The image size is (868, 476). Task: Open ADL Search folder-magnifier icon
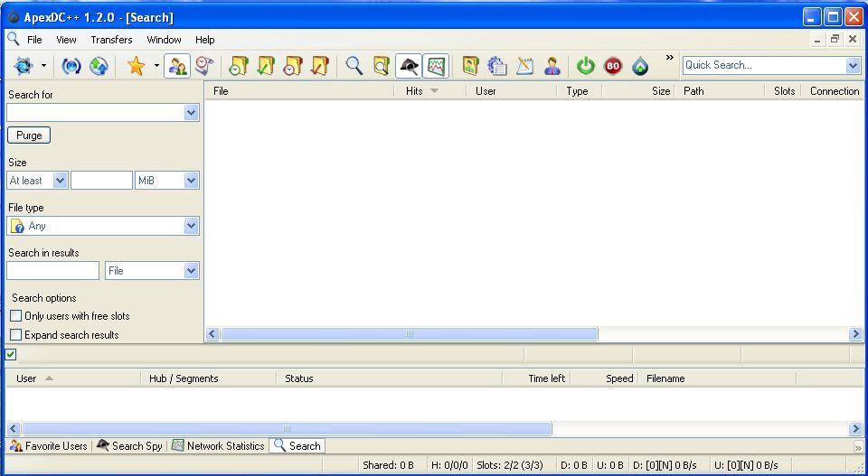pyautogui.click(x=382, y=66)
